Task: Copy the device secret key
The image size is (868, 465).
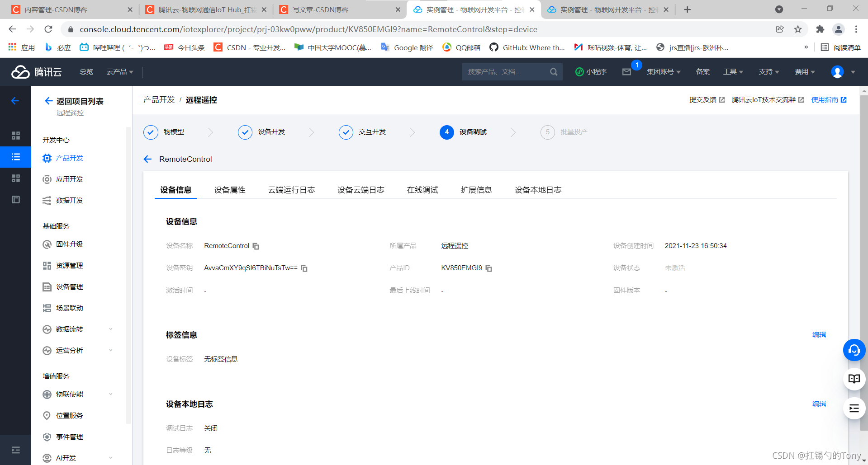Action: 304,268
